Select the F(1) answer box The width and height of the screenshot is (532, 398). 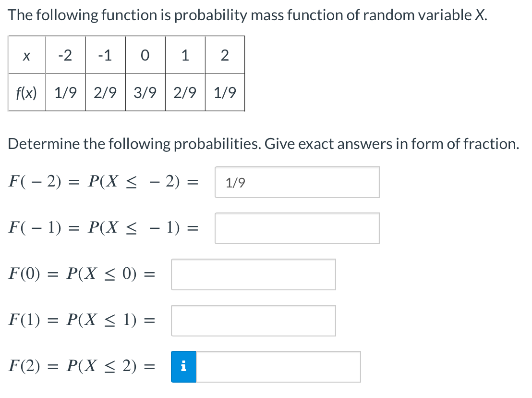(253, 320)
